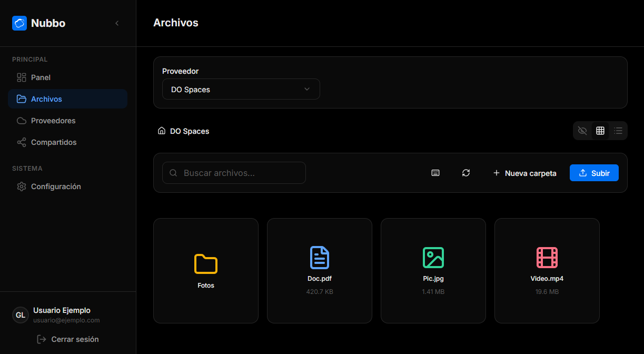Select the Panel dashboard icon in sidebar
Image resolution: width=644 pixels, height=354 pixels.
click(x=21, y=77)
